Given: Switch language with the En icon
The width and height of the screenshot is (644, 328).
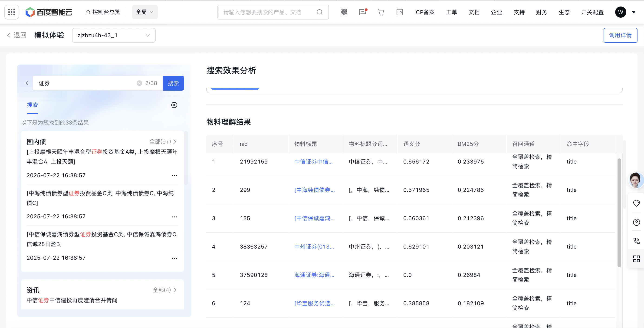Looking at the screenshot, I should coord(399,12).
